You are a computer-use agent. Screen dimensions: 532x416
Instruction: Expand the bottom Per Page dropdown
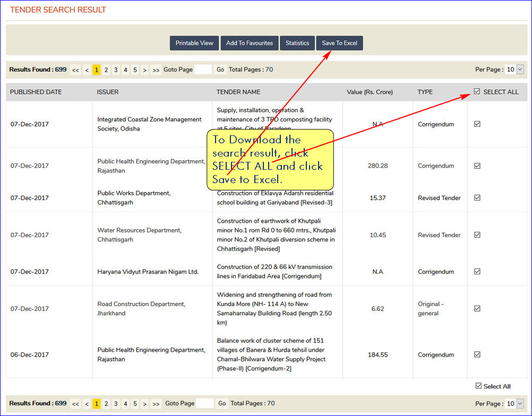coord(514,403)
